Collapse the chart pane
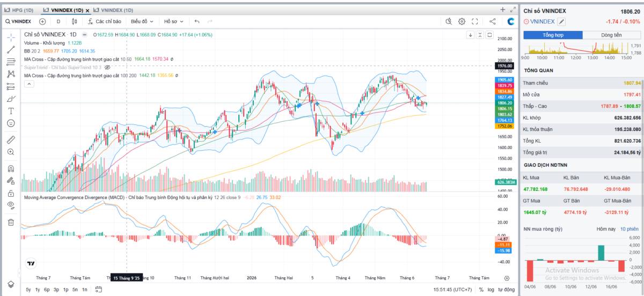644x296 pixels. pyautogui.click(x=480, y=35)
